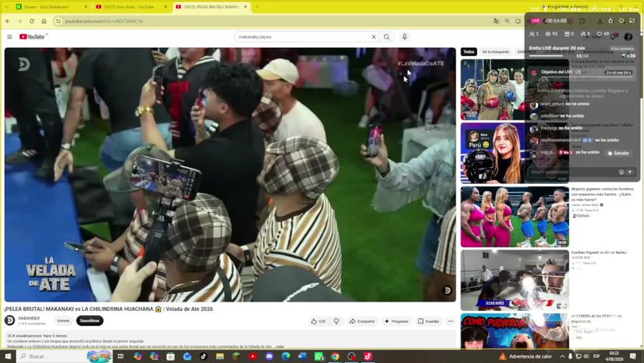
Task: Select the De tu búsqueda chip
Action: (x=495, y=51)
